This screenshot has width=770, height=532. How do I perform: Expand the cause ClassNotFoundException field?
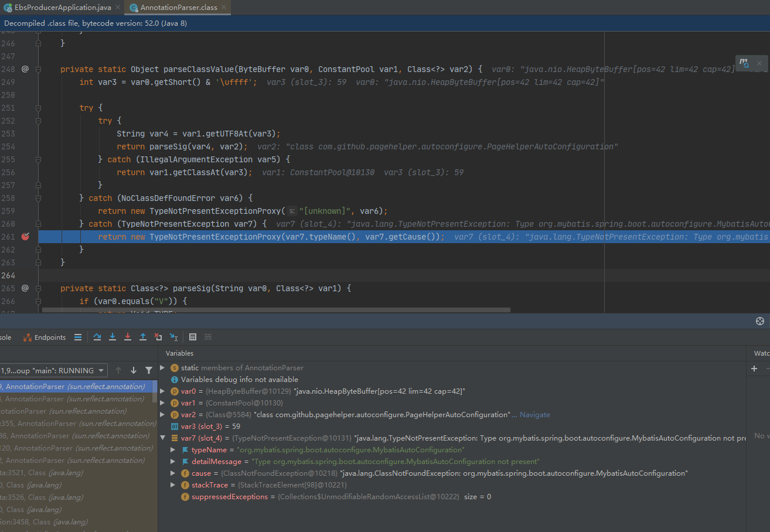[x=173, y=473]
